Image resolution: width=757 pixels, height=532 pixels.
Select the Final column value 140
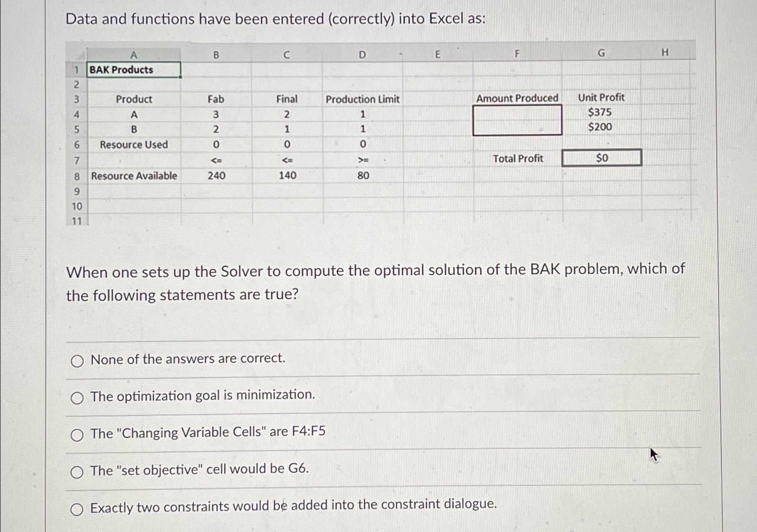(x=287, y=176)
